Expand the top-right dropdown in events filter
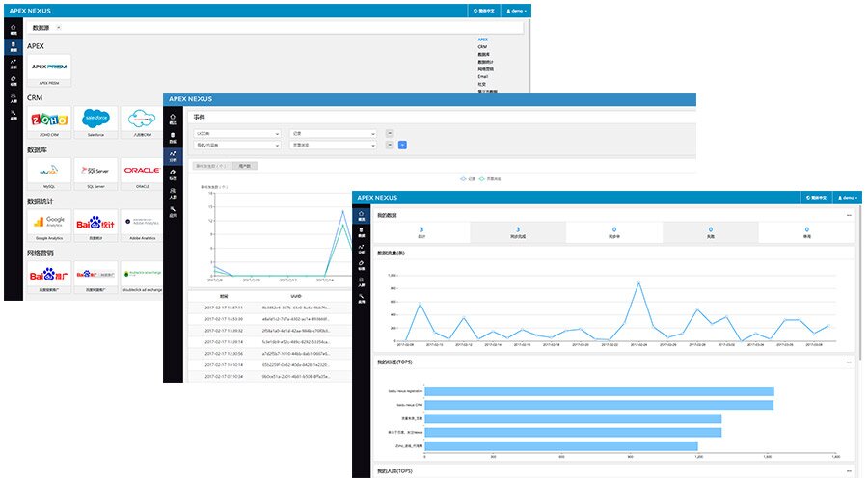The image size is (868, 482). tap(334, 133)
